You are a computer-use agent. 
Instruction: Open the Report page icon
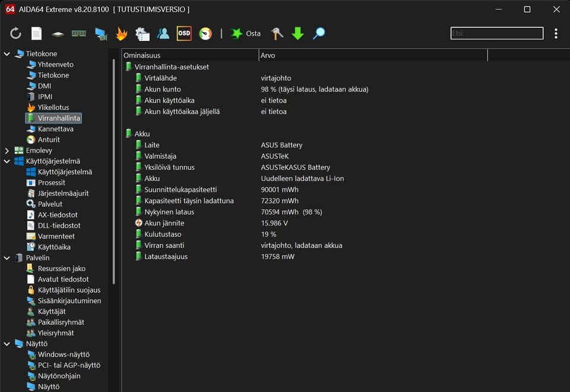click(37, 34)
